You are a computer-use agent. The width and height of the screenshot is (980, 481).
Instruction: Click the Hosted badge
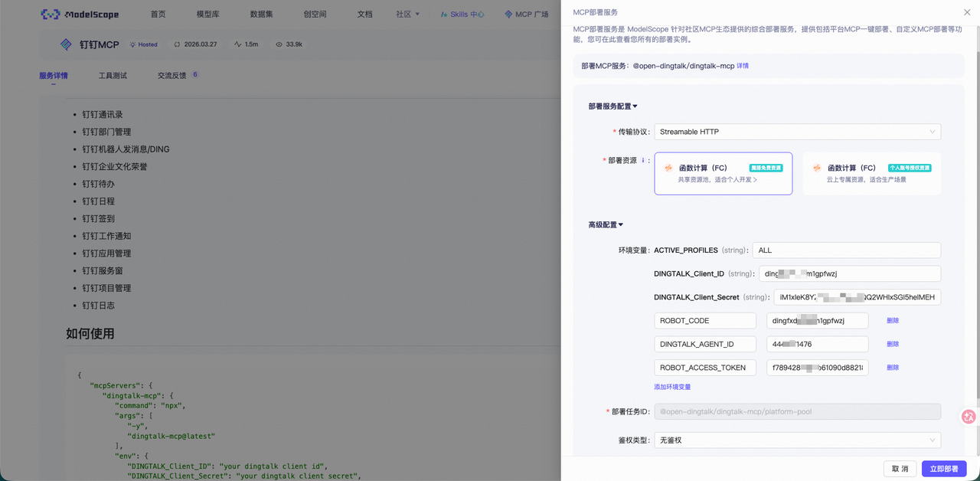144,44
